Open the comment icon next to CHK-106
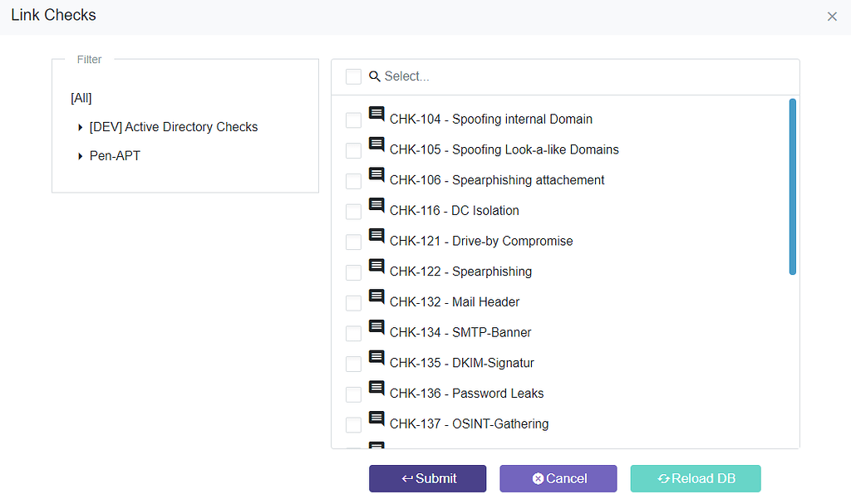The image size is (851, 504). click(x=376, y=174)
